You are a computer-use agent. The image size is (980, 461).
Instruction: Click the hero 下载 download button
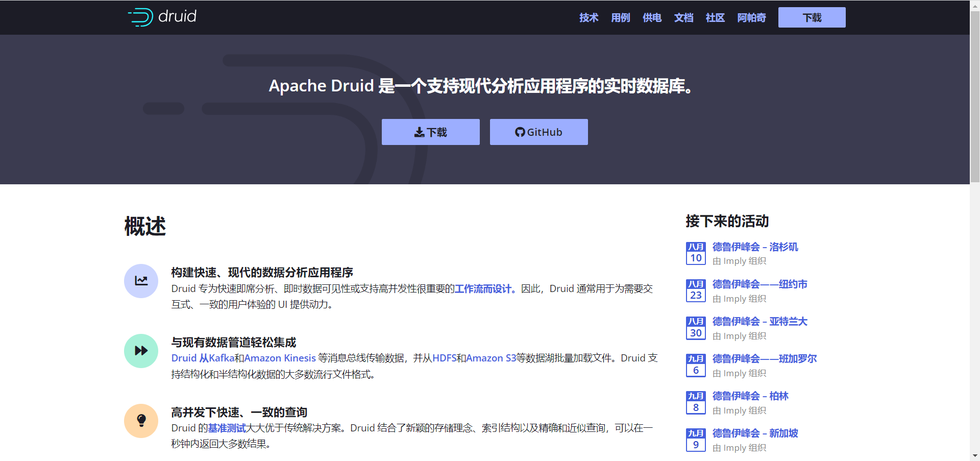[x=431, y=132]
